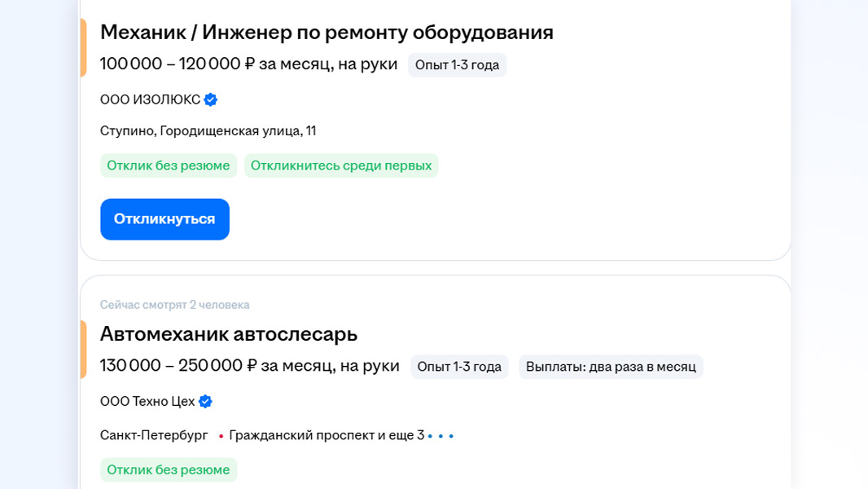Click the 100 000 – 120 000 ₽ salary text
This screenshot has height=489, width=868.
point(248,64)
